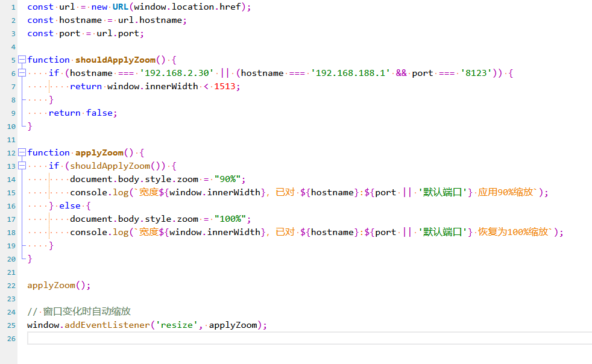This screenshot has height=364, width=592.
Task: Click the '192.168.2.30' string literal
Action: pos(177,73)
